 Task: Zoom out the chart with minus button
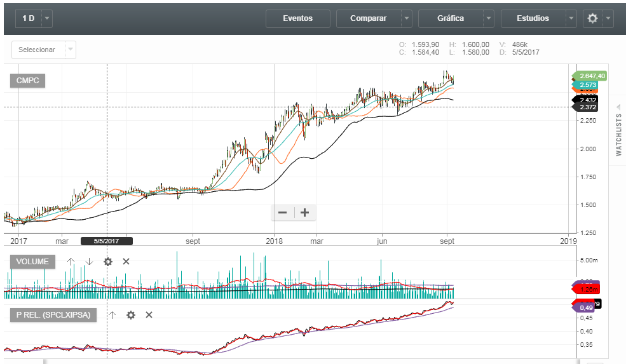click(283, 213)
